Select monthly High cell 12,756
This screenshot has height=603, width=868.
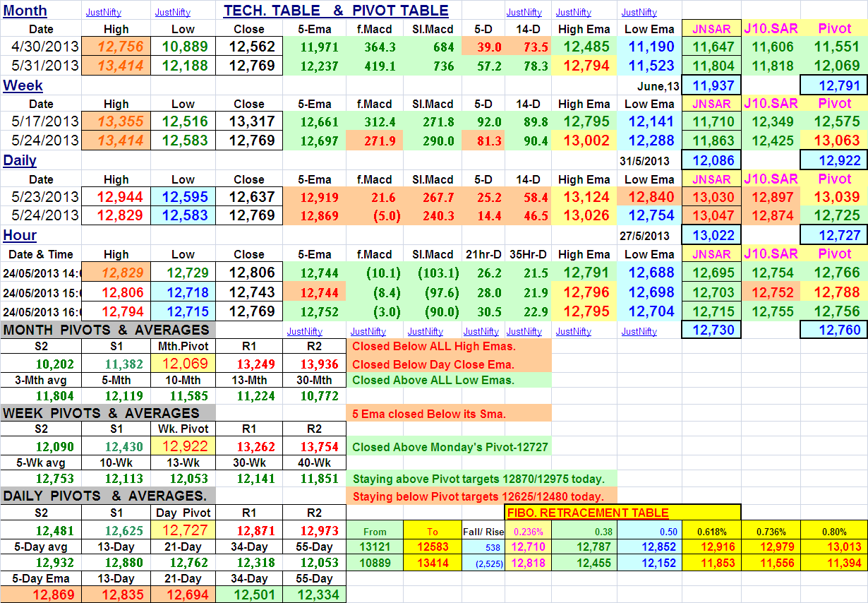click(x=116, y=47)
